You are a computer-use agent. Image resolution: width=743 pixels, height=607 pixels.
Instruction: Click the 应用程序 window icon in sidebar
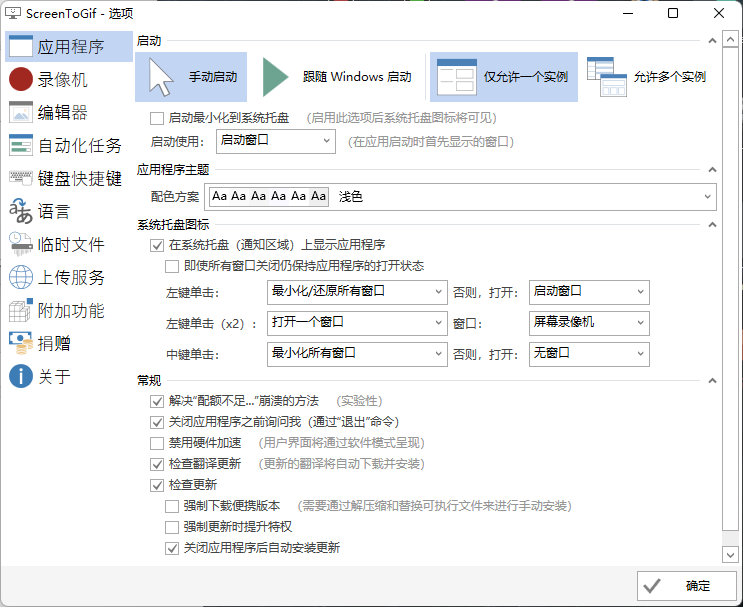(x=21, y=46)
